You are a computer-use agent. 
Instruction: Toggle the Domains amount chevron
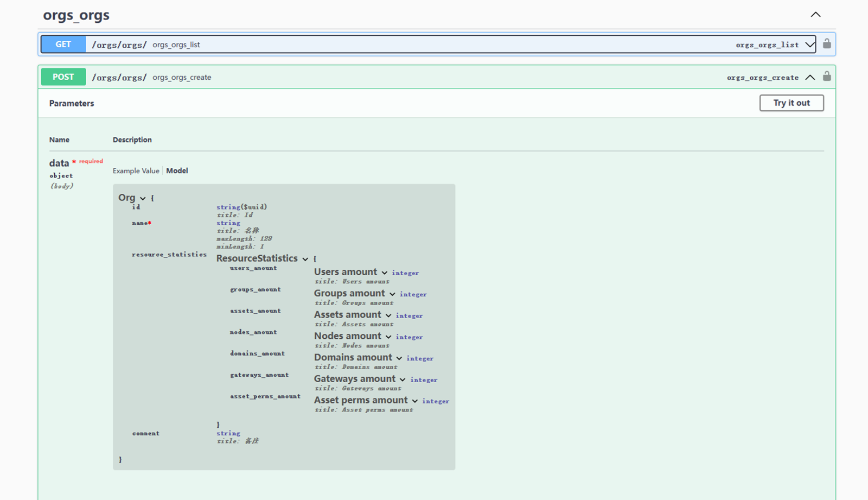click(x=399, y=358)
